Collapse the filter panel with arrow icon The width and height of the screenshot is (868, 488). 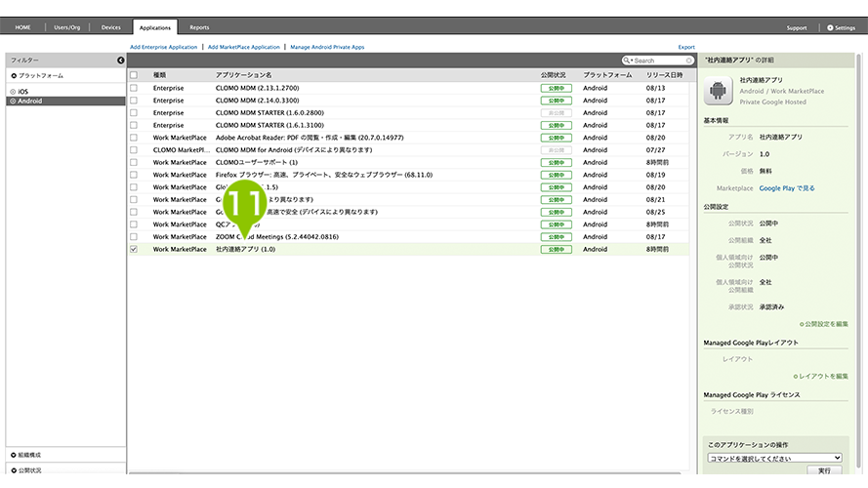(121, 60)
